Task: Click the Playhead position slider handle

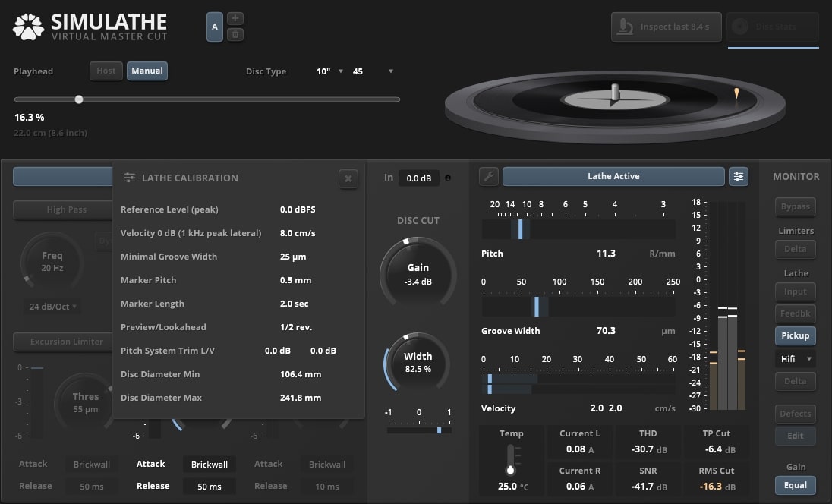Action: coord(79,99)
